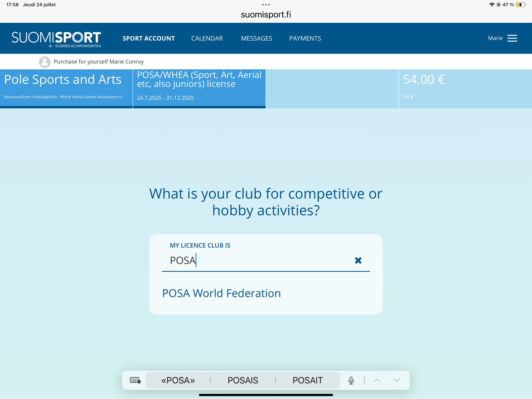Tap the keyboard toggle icon
Viewport: 532px width, 399px height.
(x=135, y=380)
